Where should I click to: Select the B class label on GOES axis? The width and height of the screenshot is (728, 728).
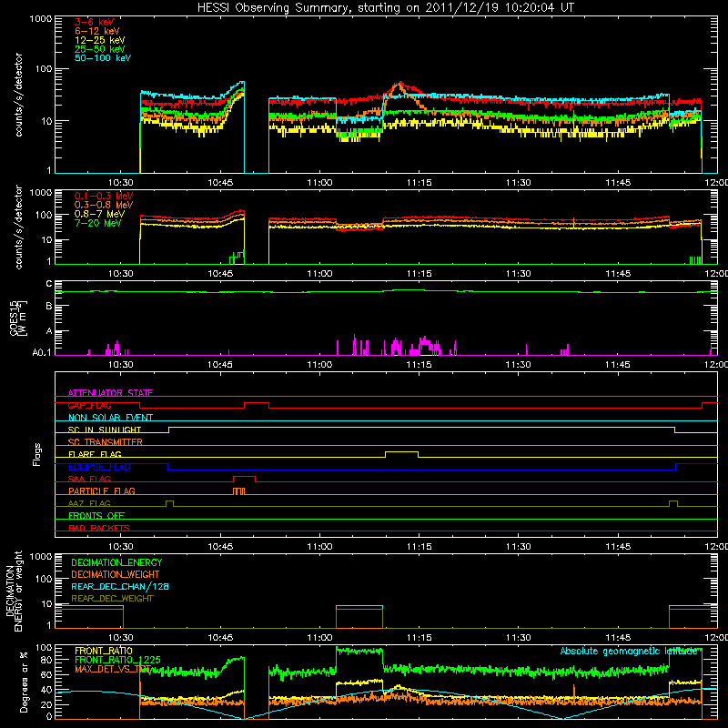click(x=49, y=307)
